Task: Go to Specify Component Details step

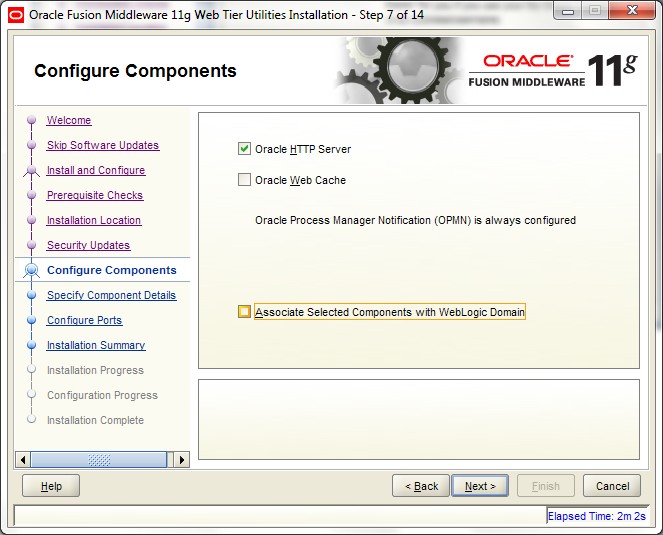Action: [x=111, y=296]
